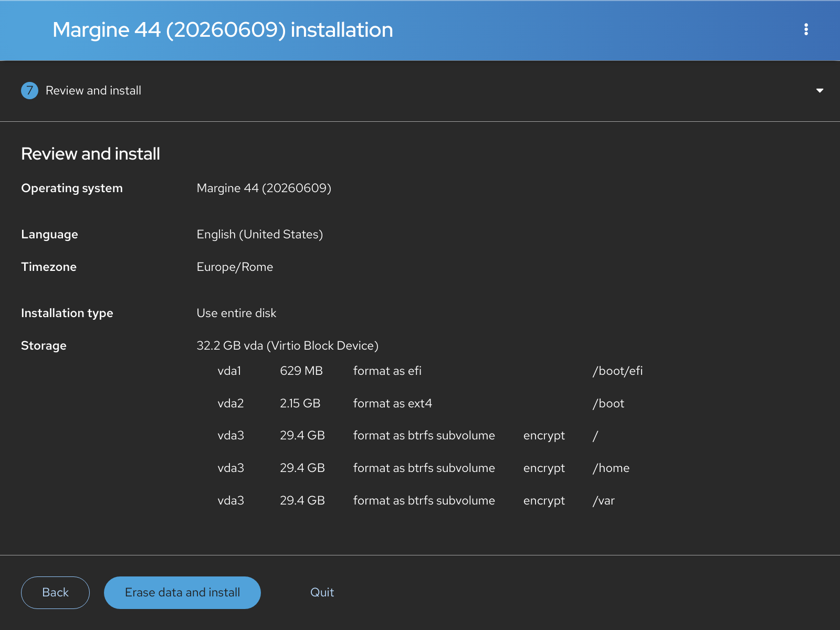Click '29.4 GB' in the /var row
Image resolution: width=840 pixels, height=630 pixels.
point(302,501)
